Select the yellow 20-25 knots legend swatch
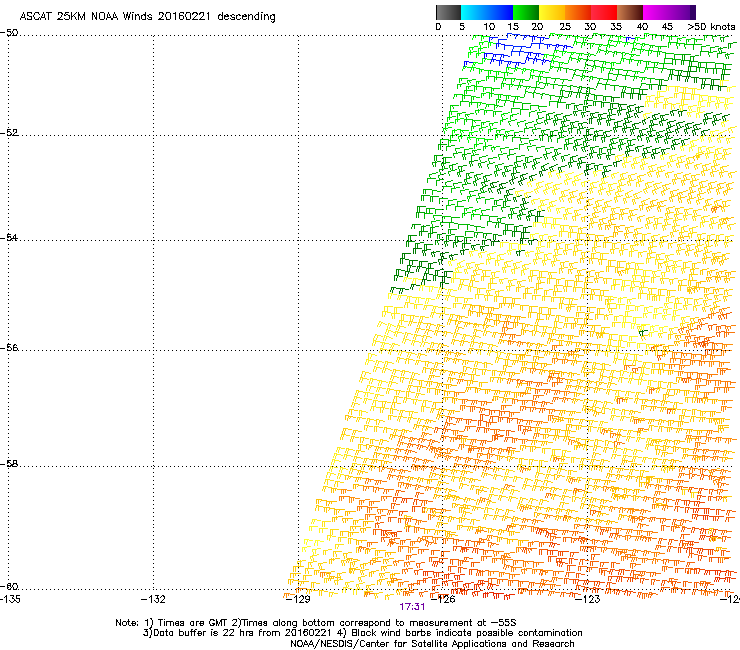Screen dimensions: 740x650 point(552,12)
